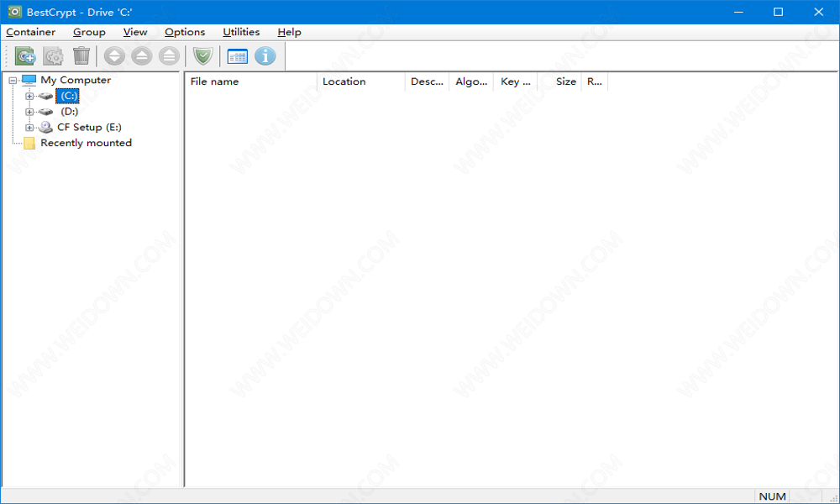Select the (D:) drive label

[x=69, y=112]
